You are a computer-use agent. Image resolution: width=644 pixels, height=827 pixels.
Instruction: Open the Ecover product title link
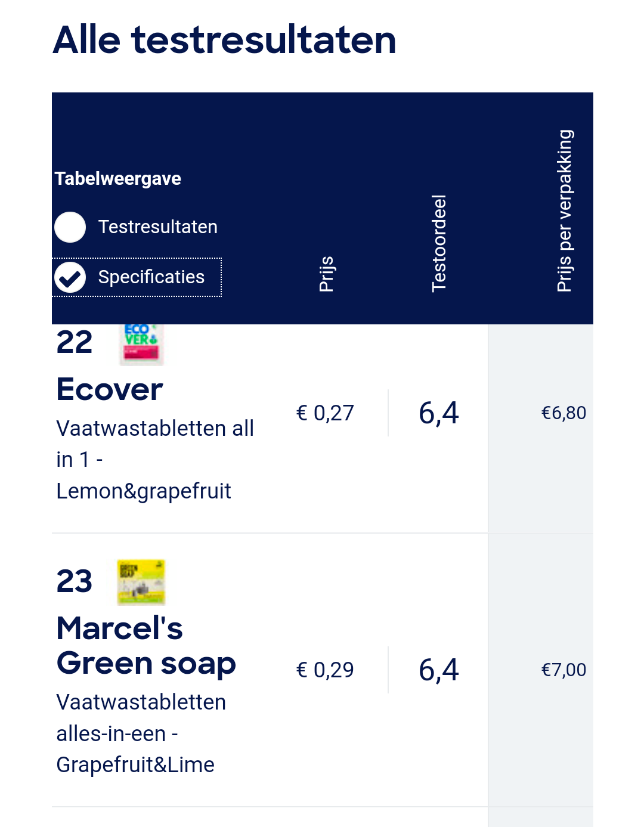pyautogui.click(x=110, y=389)
